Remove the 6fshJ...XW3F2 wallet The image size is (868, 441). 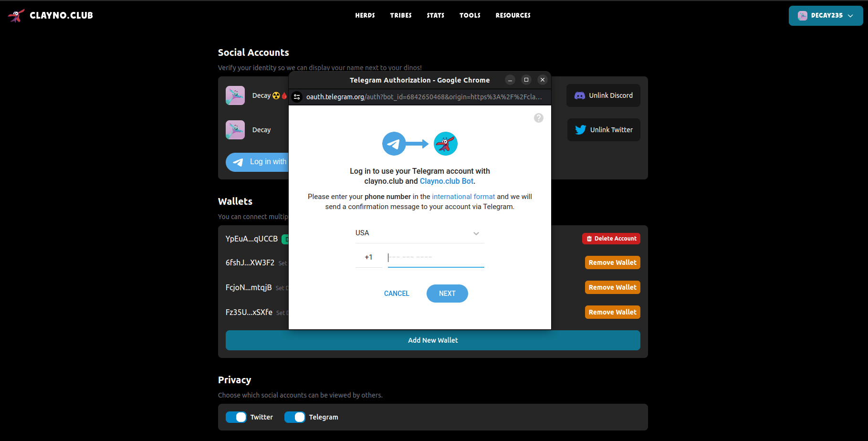613,262
